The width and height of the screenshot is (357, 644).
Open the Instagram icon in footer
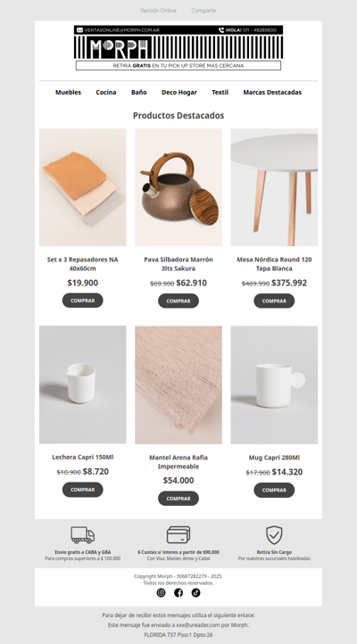[161, 592]
